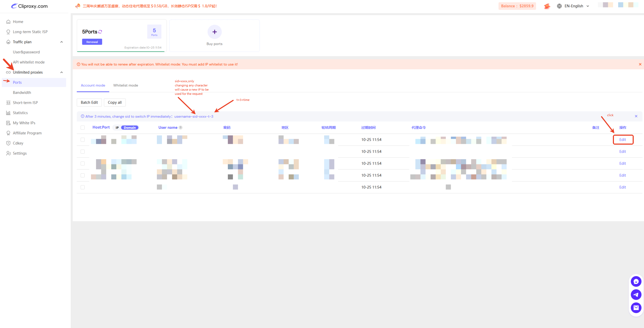This screenshot has height=328, width=644.
Task: Click the plus icon to buy ports
Action: (x=214, y=32)
